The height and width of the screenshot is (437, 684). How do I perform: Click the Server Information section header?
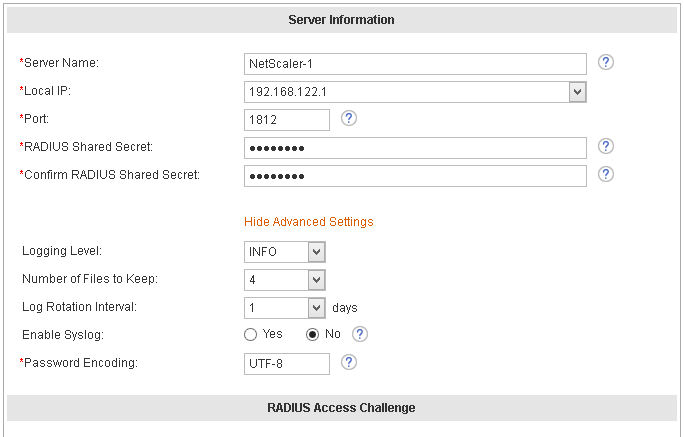point(341,20)
